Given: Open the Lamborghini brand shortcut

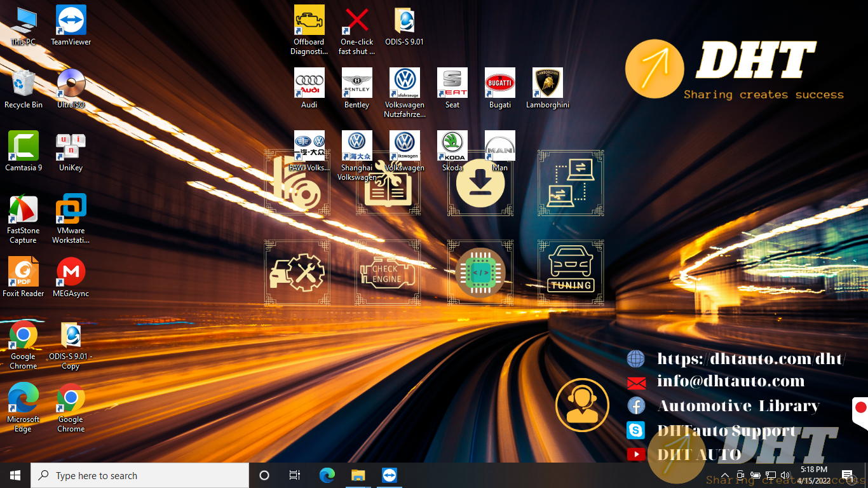Looking at the screenshot, I should pyautogui.click(x=547, y=83).
